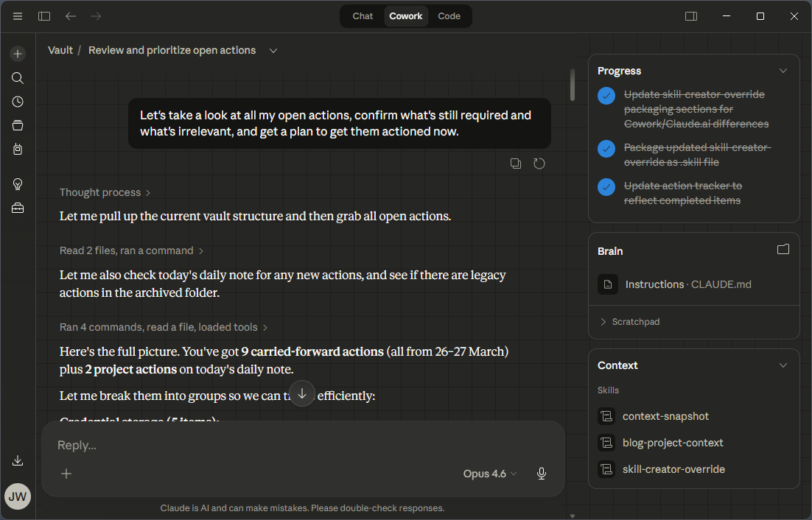
Task: Open search from the left sidebar
Action: click(17, 77)
